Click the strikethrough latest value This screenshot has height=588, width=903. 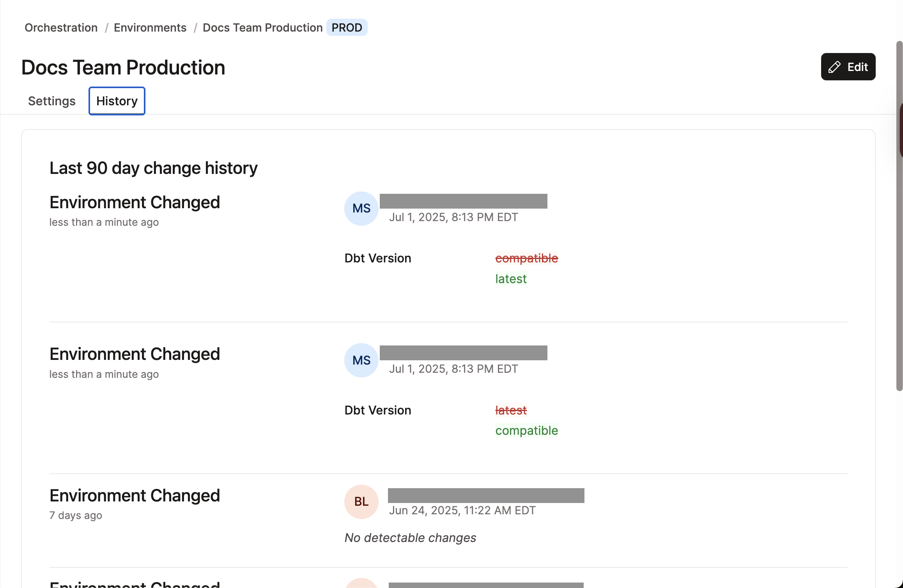[510, 410]
